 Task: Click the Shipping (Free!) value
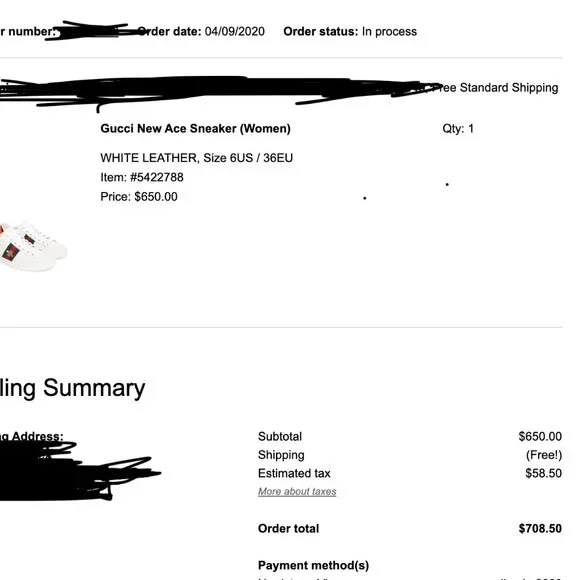[x=544, y=455]
